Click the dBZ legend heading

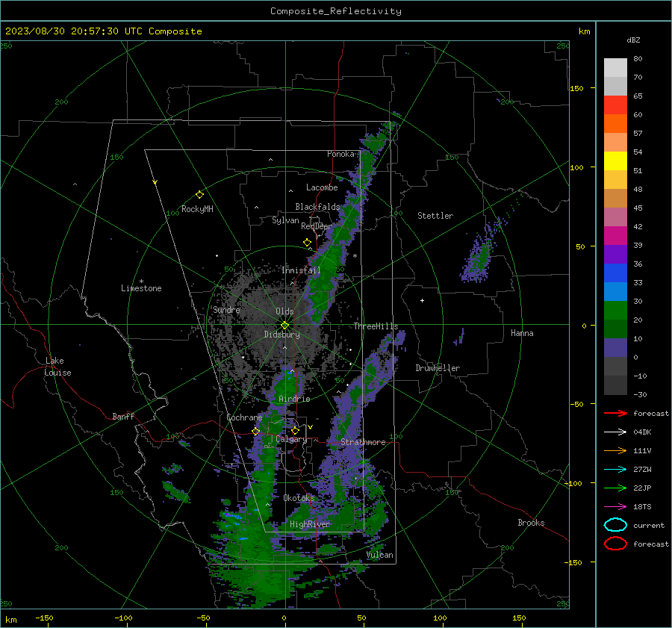(633, 40)
